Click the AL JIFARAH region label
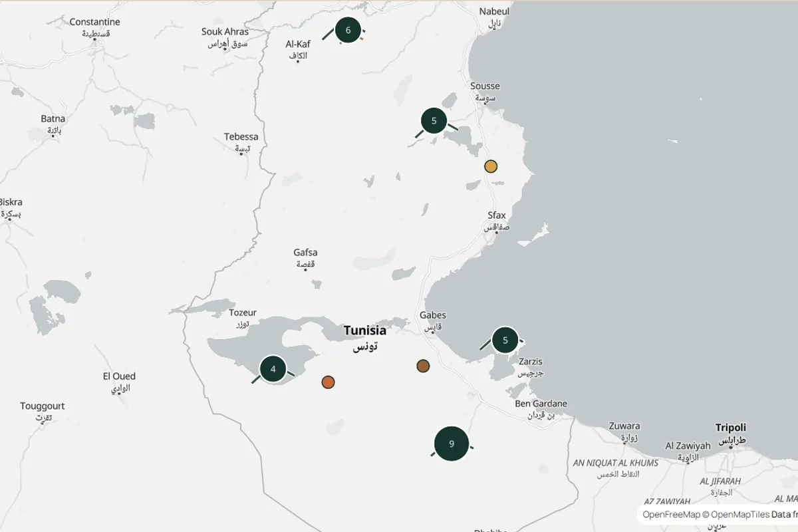The width and height of the screenshot is (798, 532). (x=720, y=486)
